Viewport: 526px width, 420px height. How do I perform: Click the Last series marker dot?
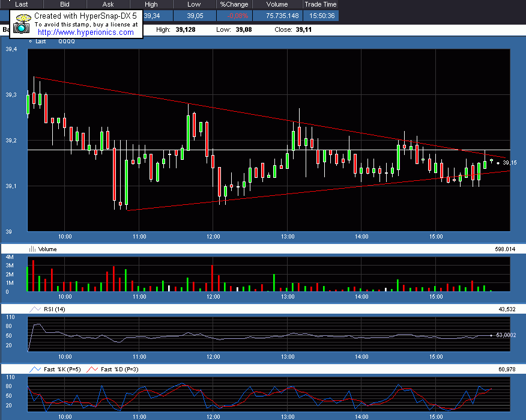(30, 41)
